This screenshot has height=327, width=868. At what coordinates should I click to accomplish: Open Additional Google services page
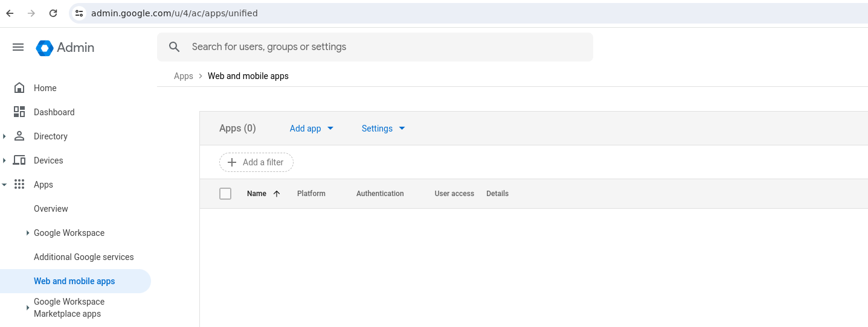click(x=84, y=257)
